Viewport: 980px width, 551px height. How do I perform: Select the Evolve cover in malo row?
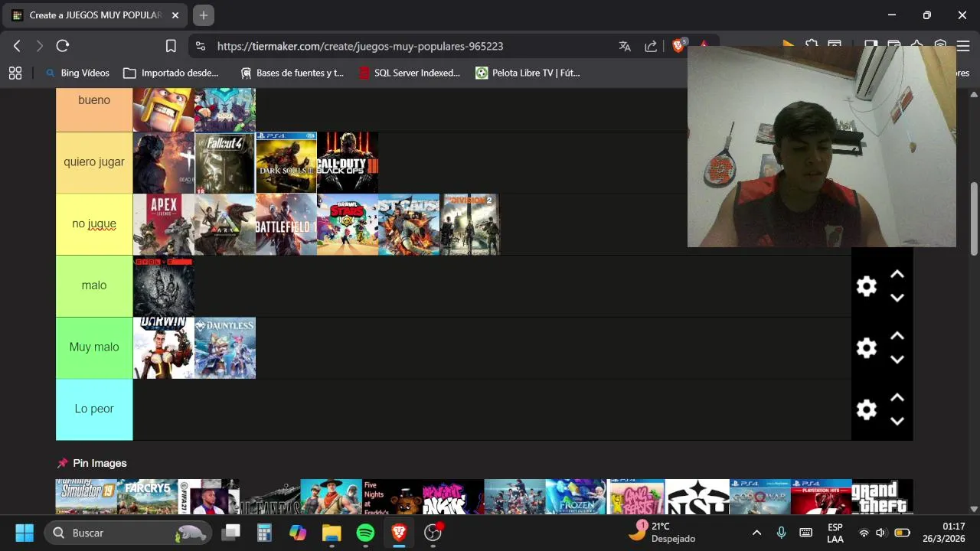(164, 286)
